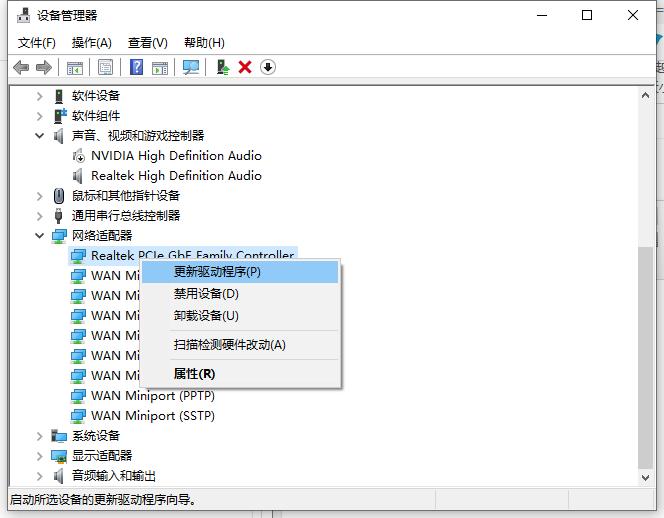This screenshot has width=664, height=518.
Task: Click the Forward arrow toolbar icon
Action: [44, 67]
